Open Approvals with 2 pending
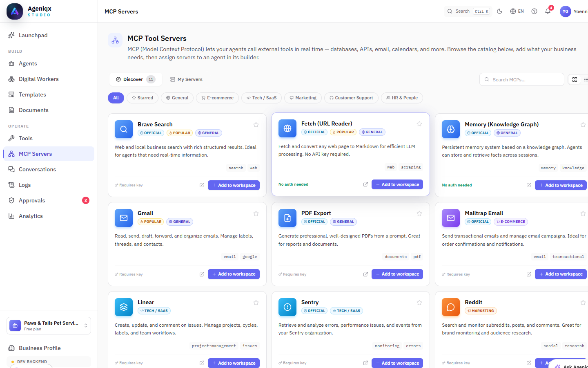This screenshot has height=368, width=588. pyautogui.click(x=49, y=200)
